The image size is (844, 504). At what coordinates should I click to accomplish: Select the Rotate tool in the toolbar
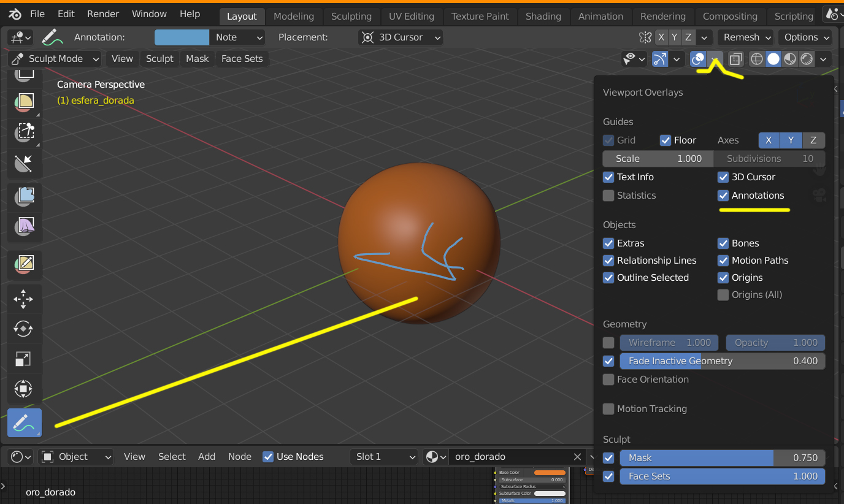pos(23,329)
